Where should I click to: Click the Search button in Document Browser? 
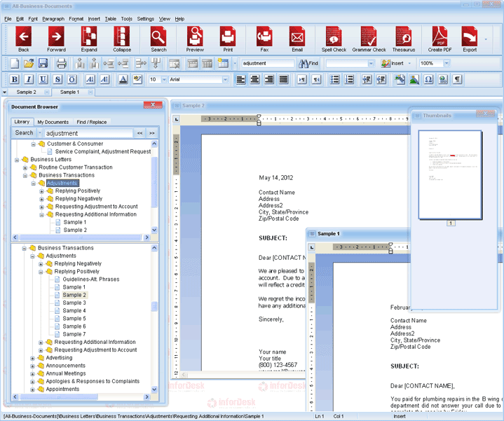(x=24, y=132)
